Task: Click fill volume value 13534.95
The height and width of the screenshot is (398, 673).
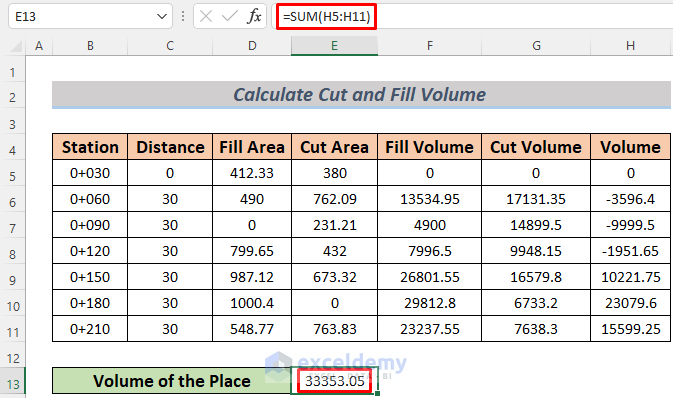Action: click(x=430, y=199)
